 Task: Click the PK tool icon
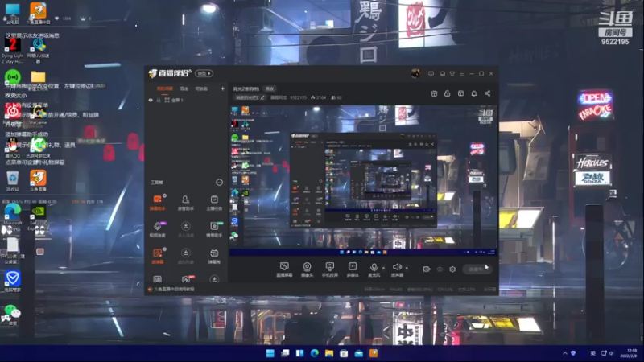(186, 279)
